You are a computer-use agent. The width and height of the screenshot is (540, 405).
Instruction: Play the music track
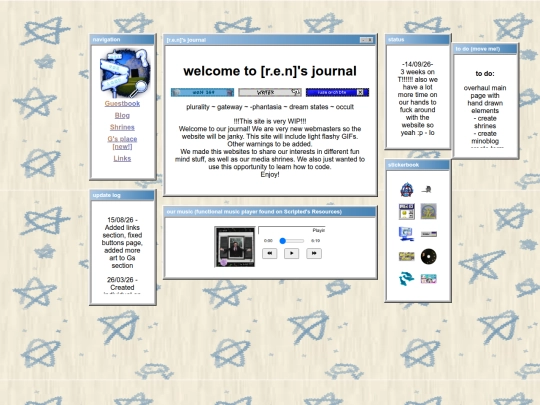pos(291,253)
